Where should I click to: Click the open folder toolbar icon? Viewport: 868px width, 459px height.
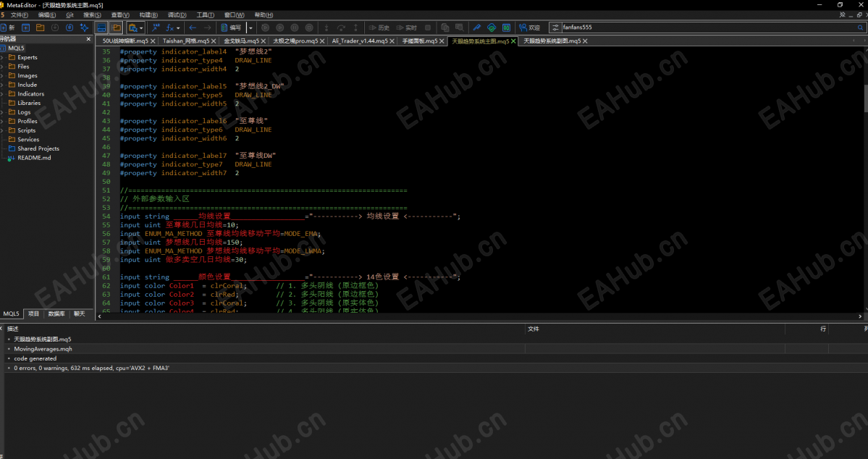[40, 27]
